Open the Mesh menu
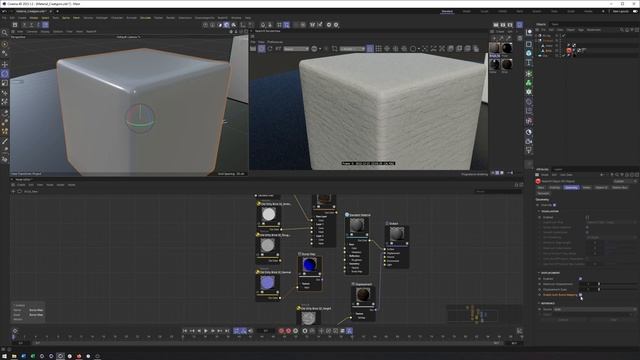640x360 pixels. 76,18
